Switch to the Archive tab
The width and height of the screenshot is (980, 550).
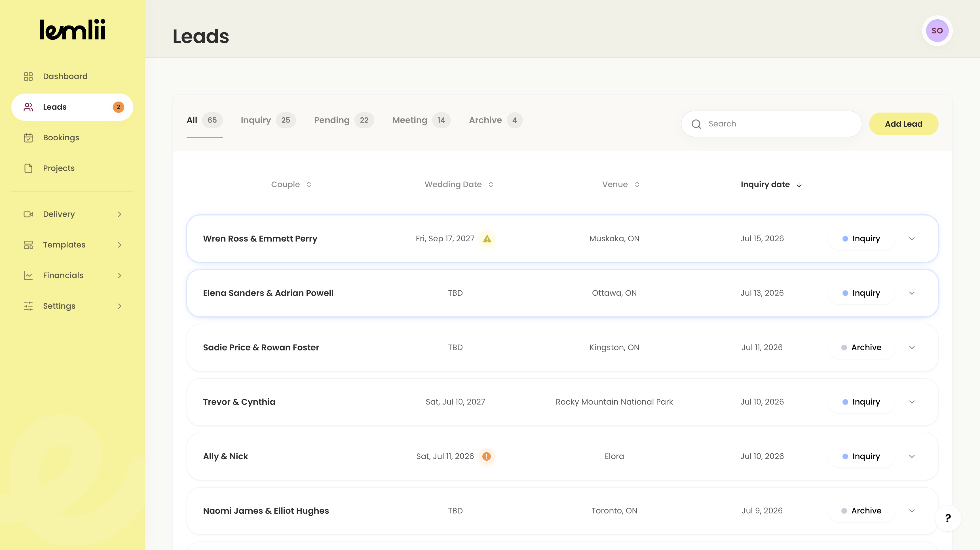[496, 120]
